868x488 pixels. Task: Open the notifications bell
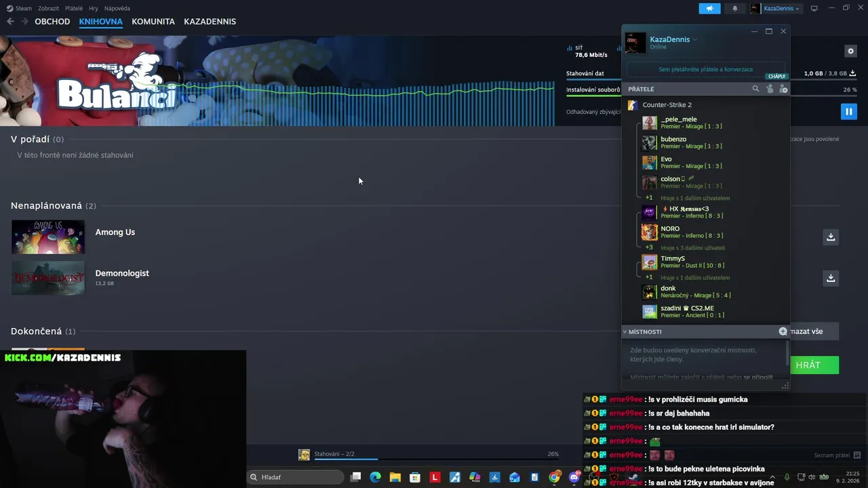[735, 8]
